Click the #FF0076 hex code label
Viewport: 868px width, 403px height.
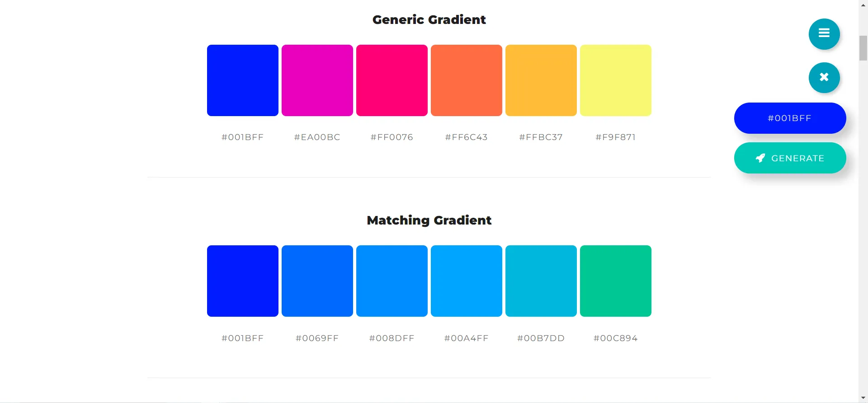tap(392, 137)
